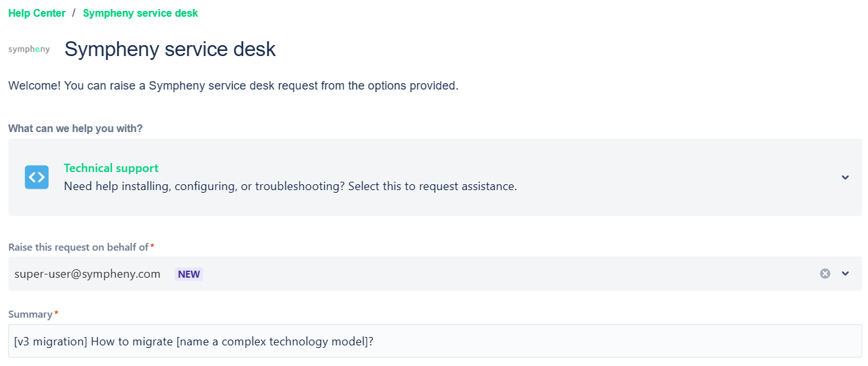Click the Summary field label
The image size is (868, 366).
coord(30,314)
